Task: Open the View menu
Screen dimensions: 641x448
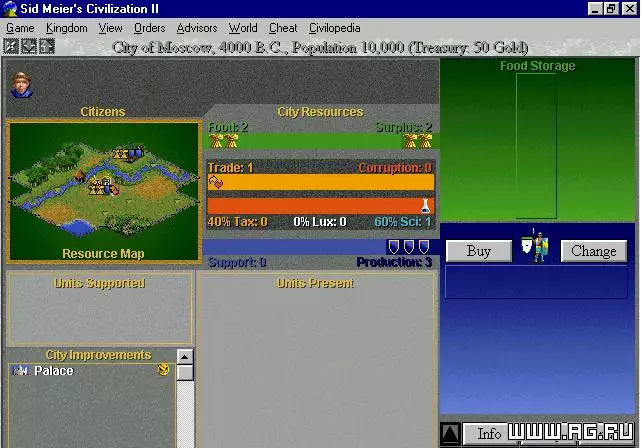Action: 110,28
